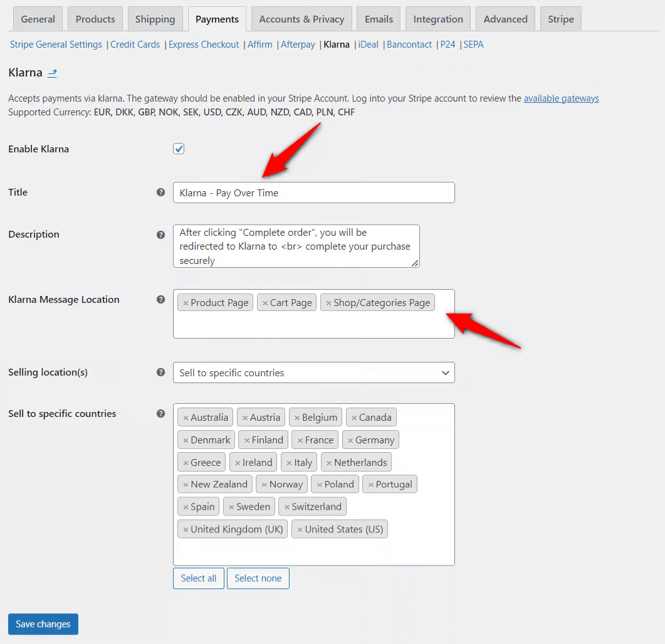
Task: Remove Italy from countries
Action: 289,463
